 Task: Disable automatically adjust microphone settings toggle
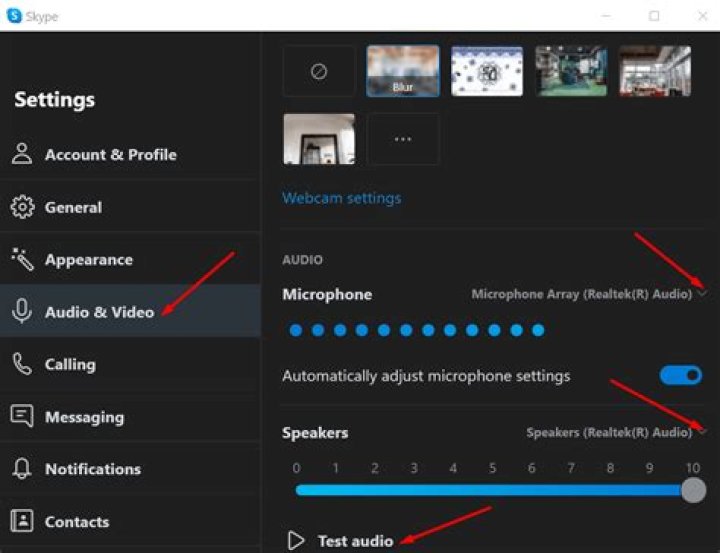681,375
